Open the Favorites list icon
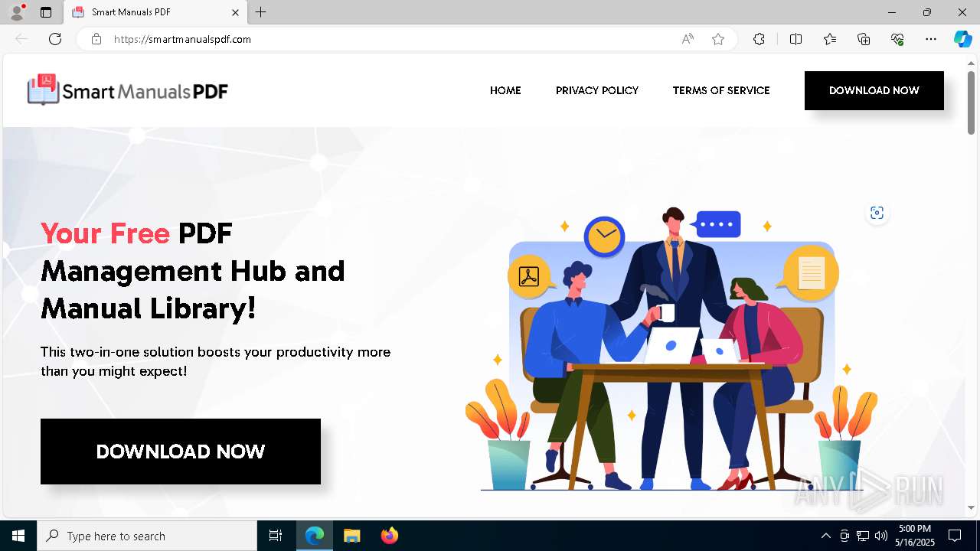 (830, 39)
